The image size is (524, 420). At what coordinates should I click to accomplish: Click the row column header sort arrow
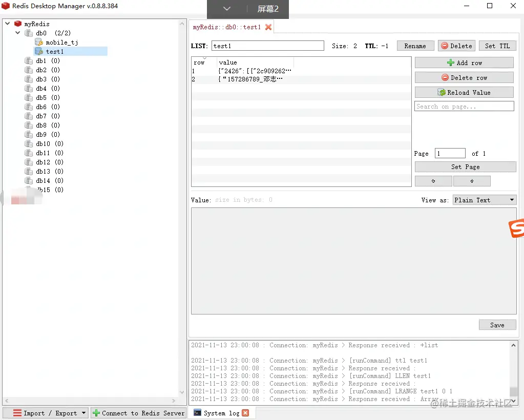204,58
